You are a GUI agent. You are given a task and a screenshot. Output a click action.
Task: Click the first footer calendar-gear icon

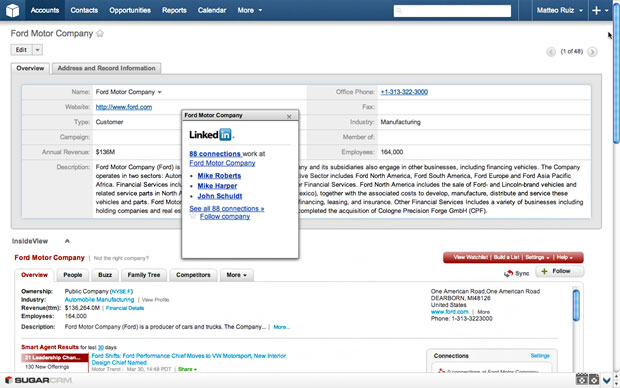(581, 379)
